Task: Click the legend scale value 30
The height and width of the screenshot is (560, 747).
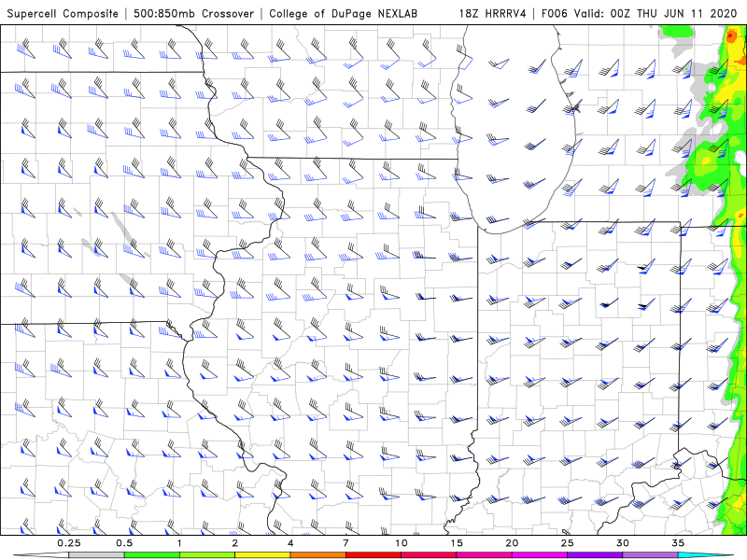Action: pos(622,543)
